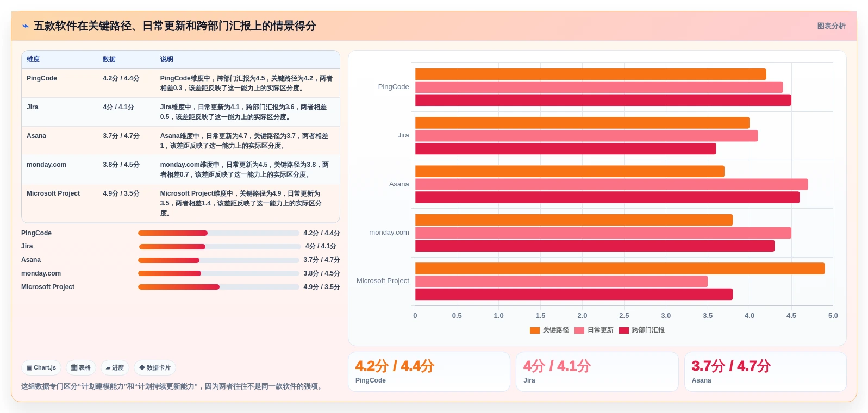Image resolution: width=868 pixels, height=413 pixels.
Task: Click the Jira y-axis label in chart
Action: 403,135
